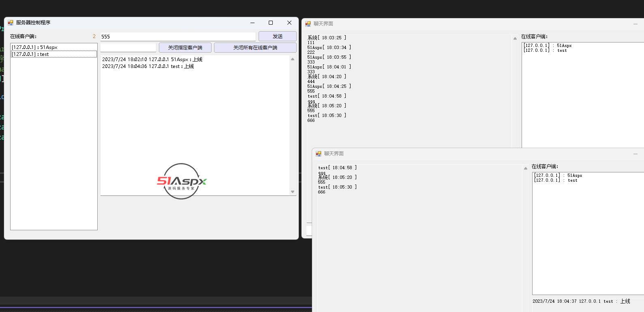
Task: Click the server control program title bar icon
Action: coord(11,23)
